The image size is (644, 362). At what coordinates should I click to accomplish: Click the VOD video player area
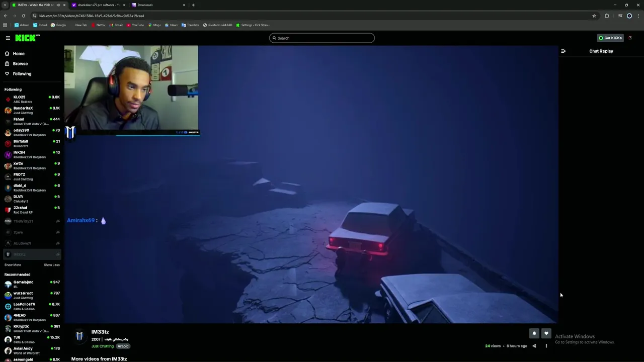click(x=311, y=185)
